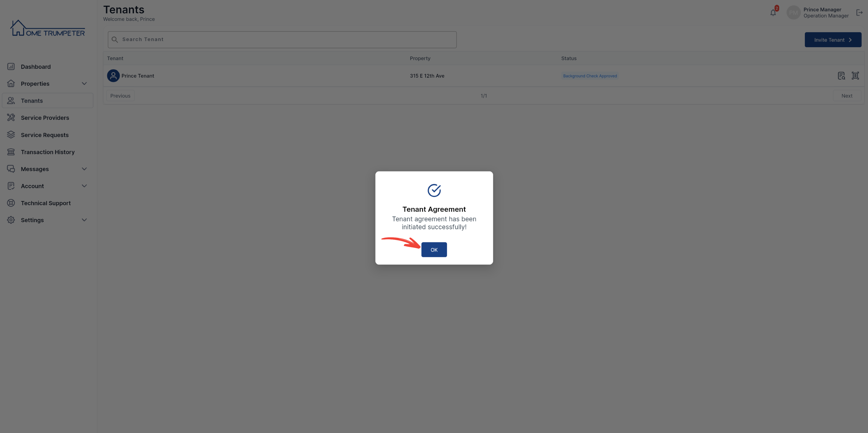Click the Status column header
Screen dimensions: 868x433
(x=569, y=58)
